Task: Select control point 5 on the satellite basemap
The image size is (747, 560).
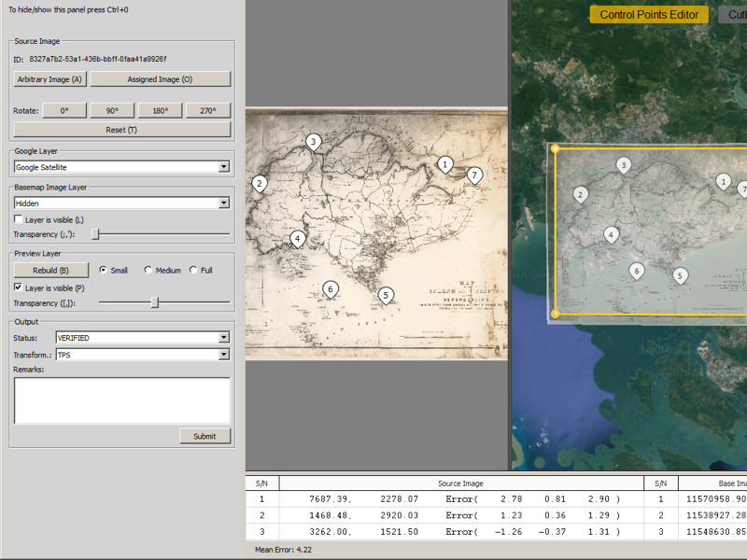Action: point(679,276)
